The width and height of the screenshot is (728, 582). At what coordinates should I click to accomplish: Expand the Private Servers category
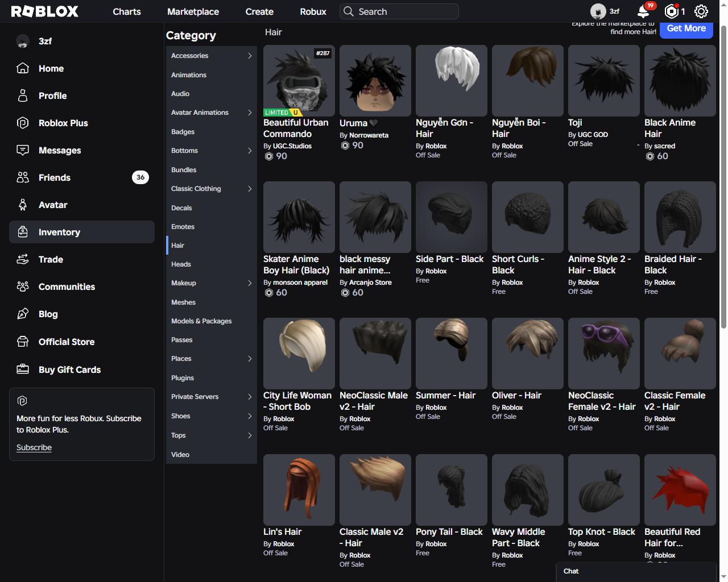point(250,397)
